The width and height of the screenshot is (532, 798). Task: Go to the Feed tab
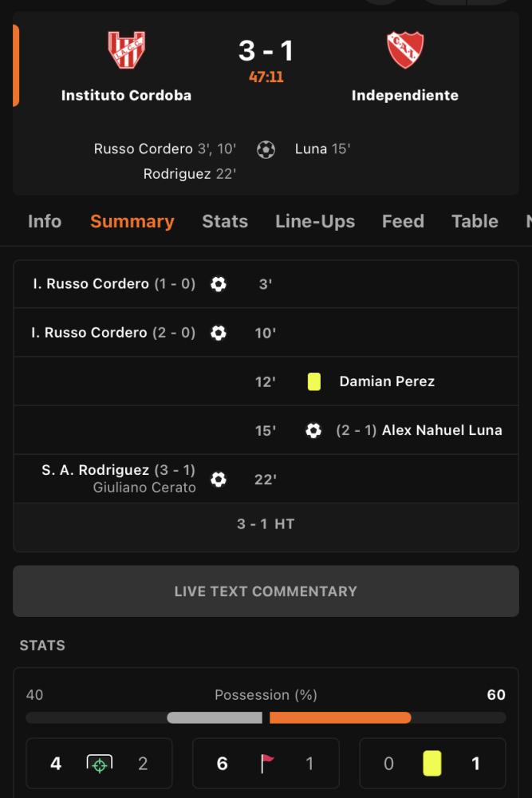403,221
